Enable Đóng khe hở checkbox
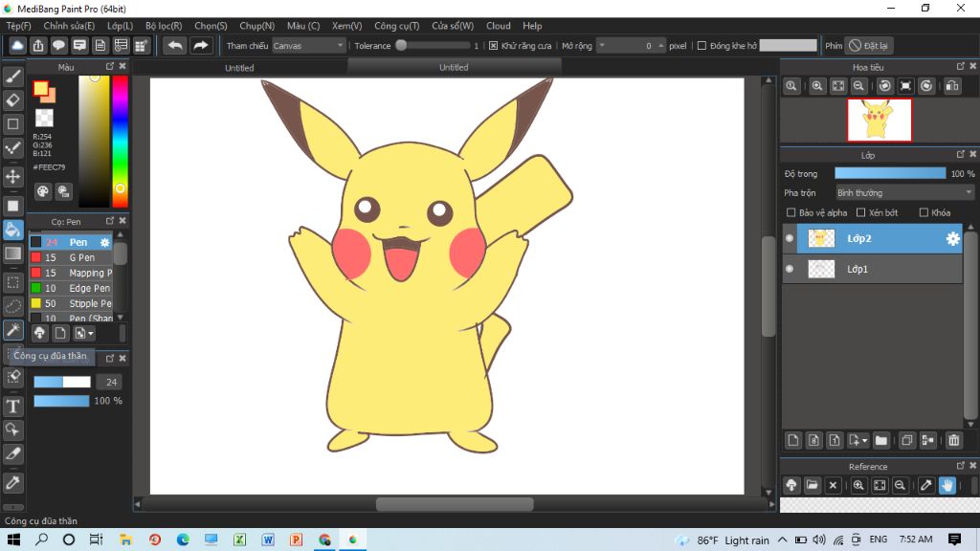 tap(702, 46)
